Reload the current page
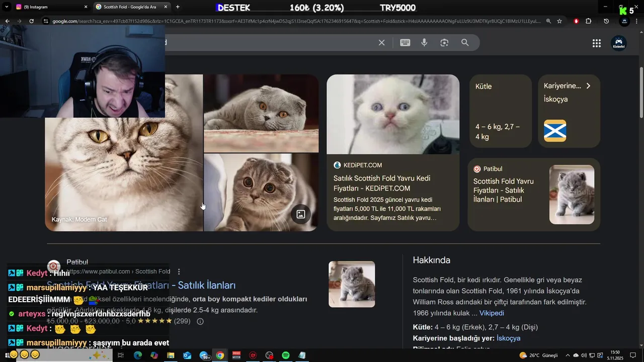 pos(31,21)
